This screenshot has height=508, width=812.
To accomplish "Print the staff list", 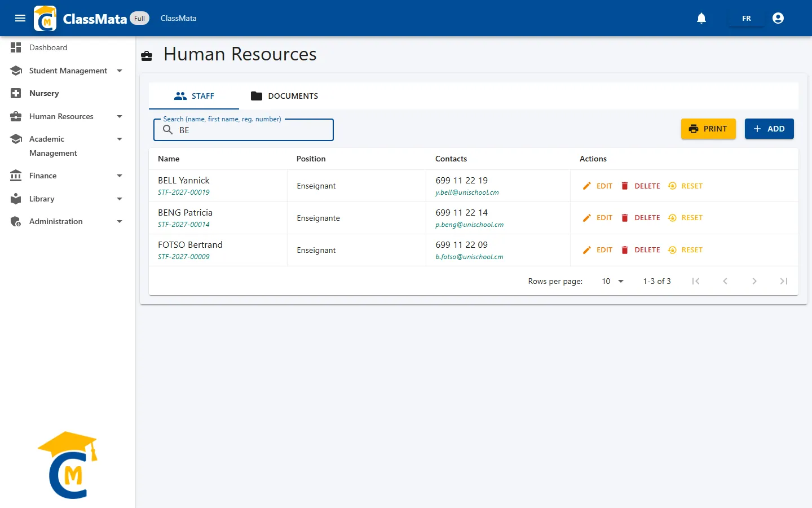I will click(x=708, y=129).
